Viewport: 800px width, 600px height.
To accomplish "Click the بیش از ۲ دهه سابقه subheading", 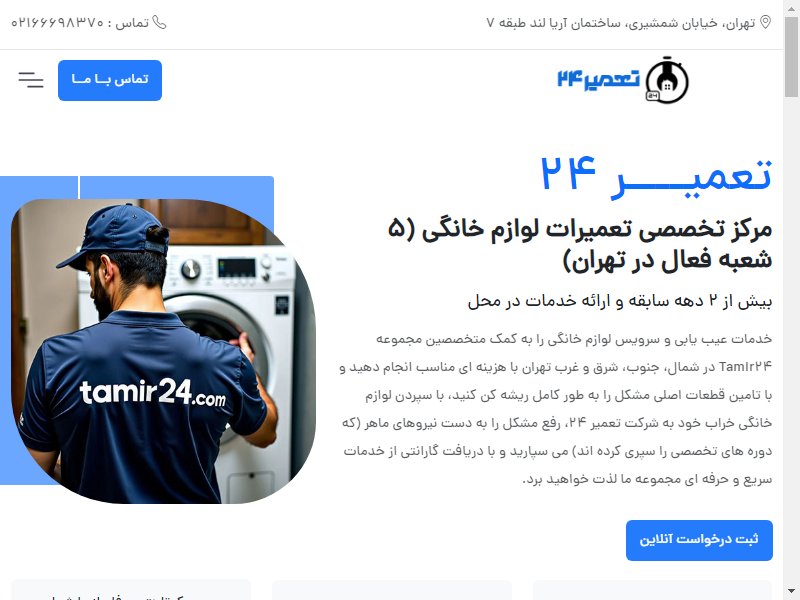I will (x=619, y=302).
